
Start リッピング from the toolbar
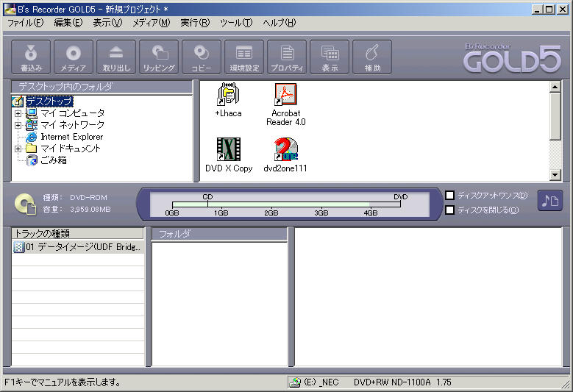pyautogui.click(x=159, y=57)
